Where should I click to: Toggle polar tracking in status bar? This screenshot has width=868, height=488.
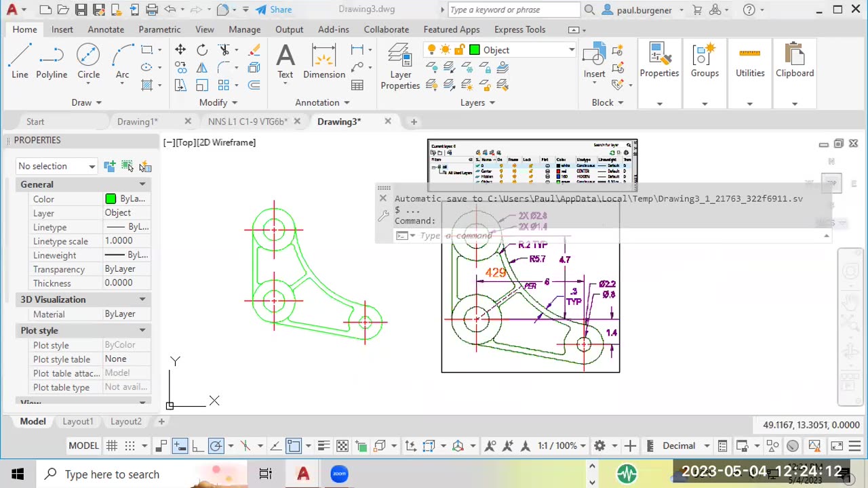pos(216,445)
